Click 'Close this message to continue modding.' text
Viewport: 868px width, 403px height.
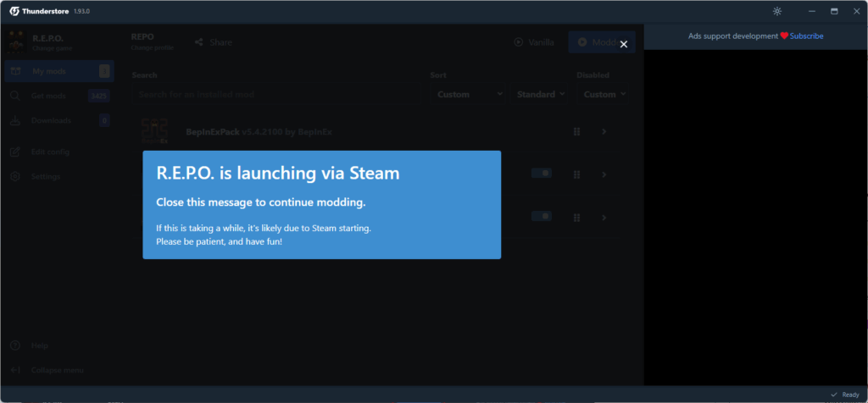(261, 202)
